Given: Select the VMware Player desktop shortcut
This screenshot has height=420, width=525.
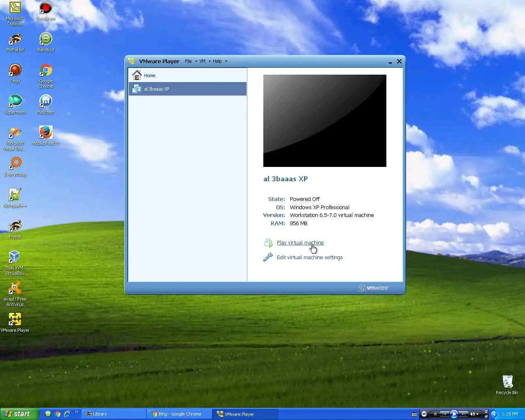Looking at the screenshot, I should click(x=15, y=323).
